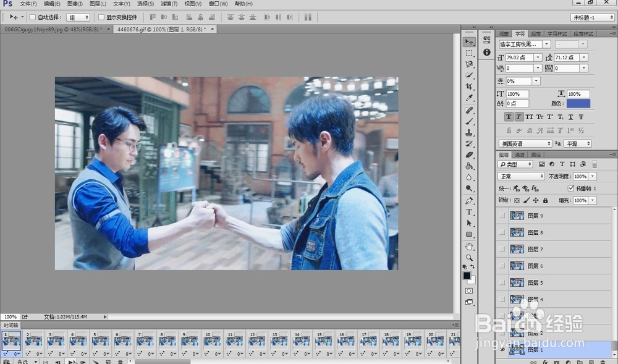This screenshot has height=364, width=618.
Task: Select timeline frame 10 thumbnail
Action: pos(212,341)
